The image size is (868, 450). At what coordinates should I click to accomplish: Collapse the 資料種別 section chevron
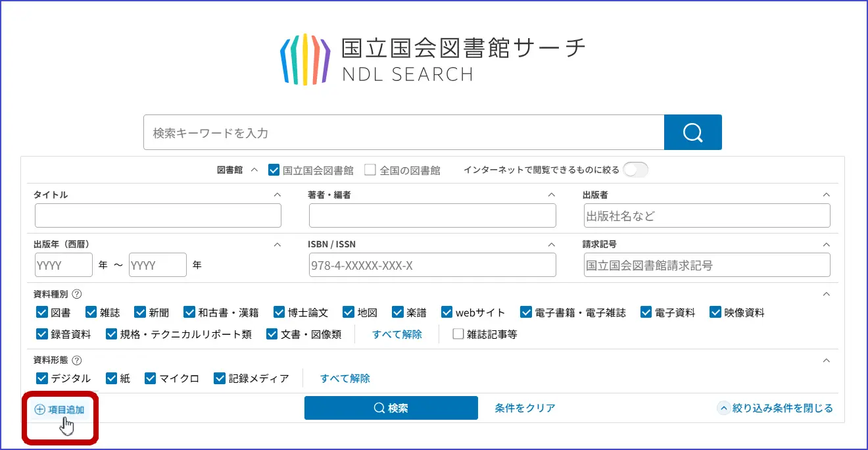click(827, 294)
